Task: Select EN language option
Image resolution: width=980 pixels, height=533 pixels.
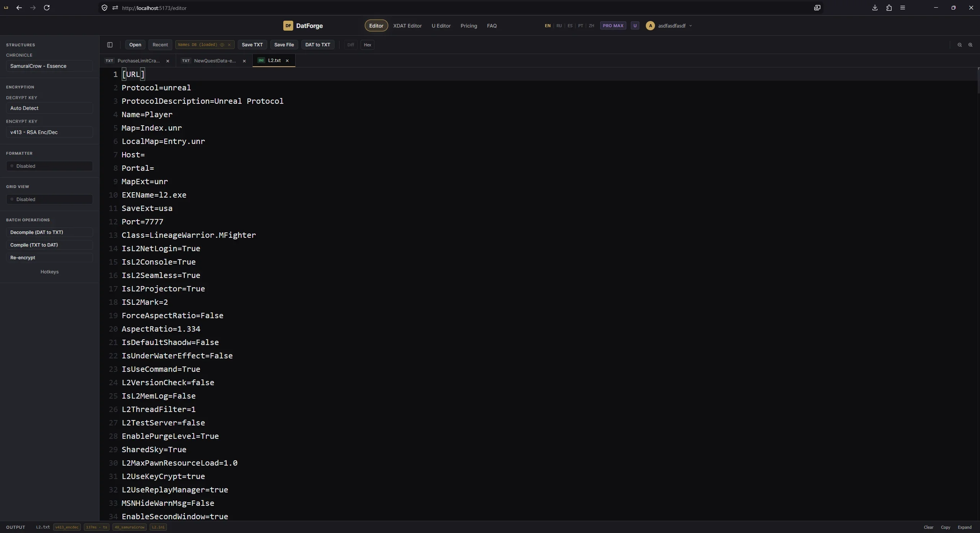Action: [548, 26]
